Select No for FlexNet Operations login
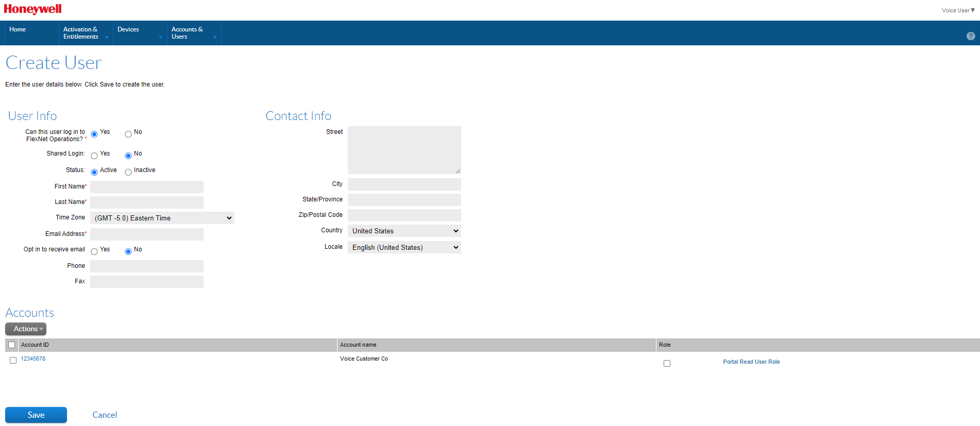The width and height of the screenshot is (980, 426). (128, 134)
